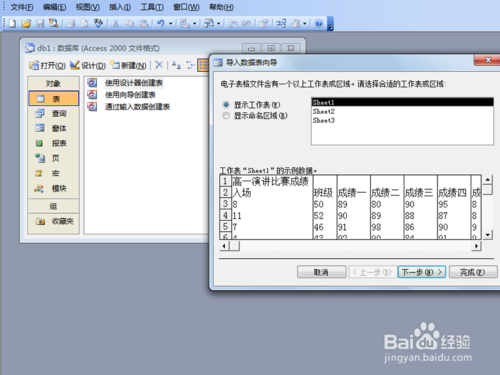Click the Help question mark icon
Image resolution: width=500 pixels, height=375 pixels.
click(319, 23)
